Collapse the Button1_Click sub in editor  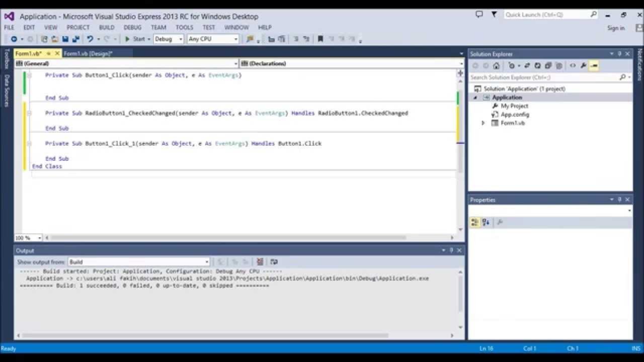(29, 75)
